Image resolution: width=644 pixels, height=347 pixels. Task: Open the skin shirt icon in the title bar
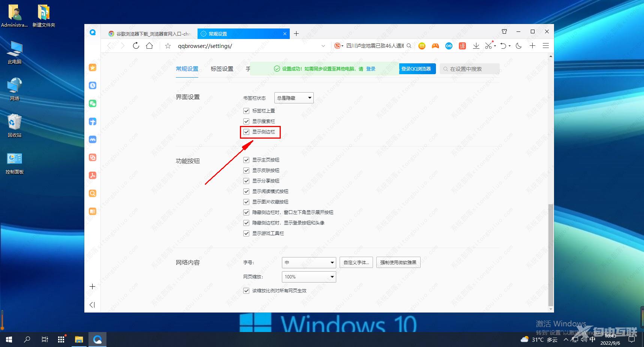tap(504, 31)
